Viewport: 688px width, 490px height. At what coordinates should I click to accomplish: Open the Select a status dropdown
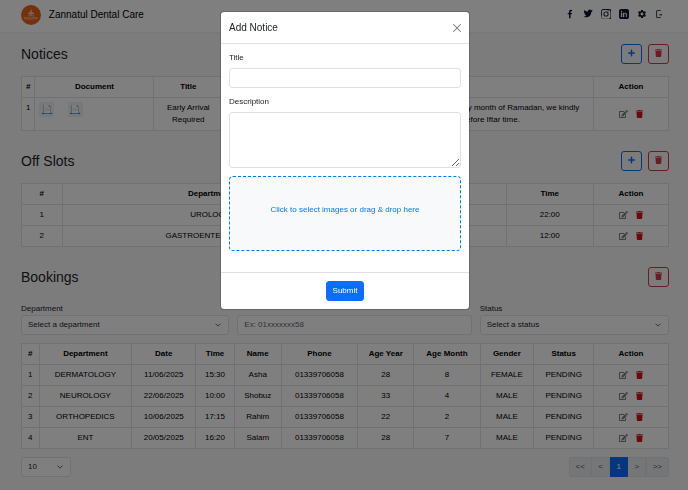click(x=574, y=325)
